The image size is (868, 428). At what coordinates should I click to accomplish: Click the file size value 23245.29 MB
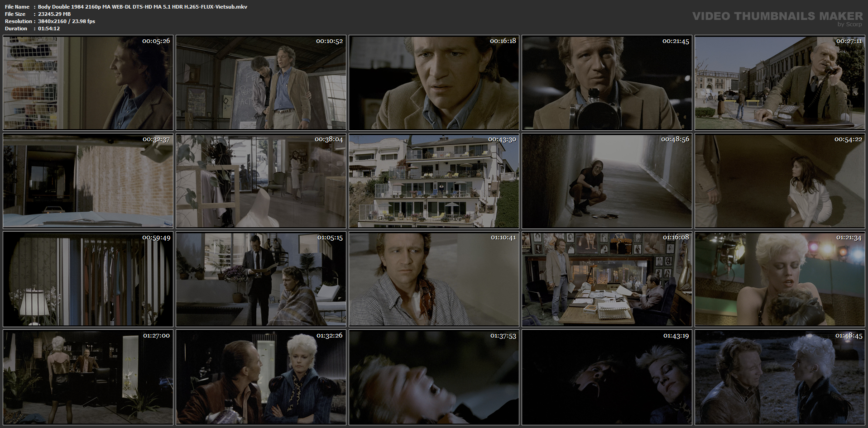pos(54,14)
